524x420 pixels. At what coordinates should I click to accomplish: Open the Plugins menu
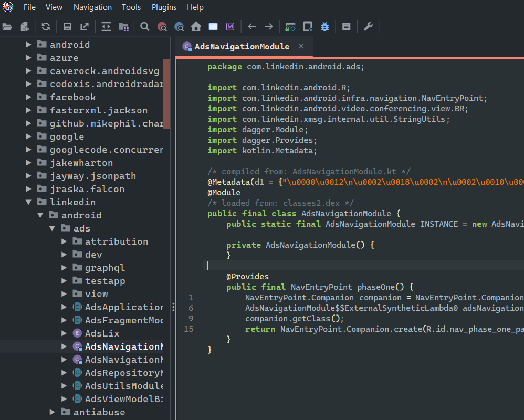pyautogui.click(x=164, y=7)
